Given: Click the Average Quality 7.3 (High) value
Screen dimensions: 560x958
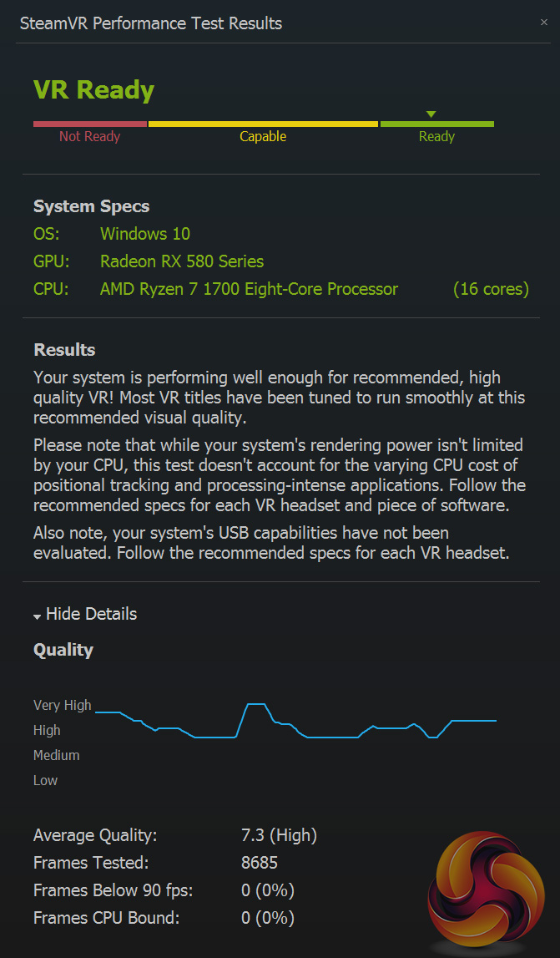Looking at the screenshot, I should pyautogui.click(x=279, y=834).
